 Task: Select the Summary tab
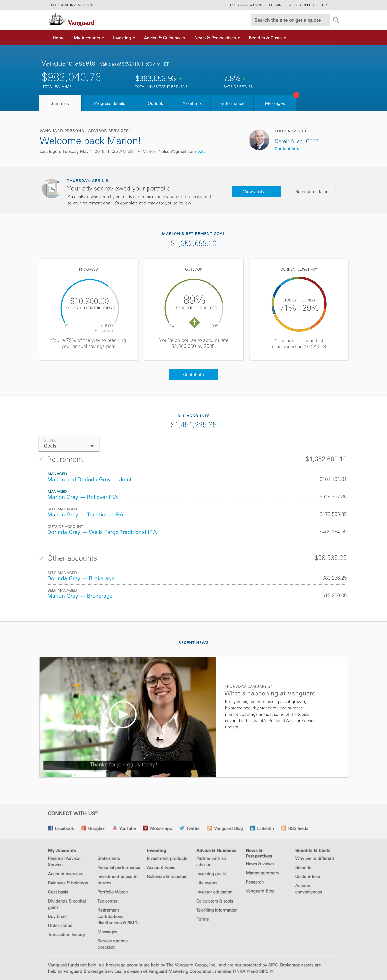click(x=60, y=103)
